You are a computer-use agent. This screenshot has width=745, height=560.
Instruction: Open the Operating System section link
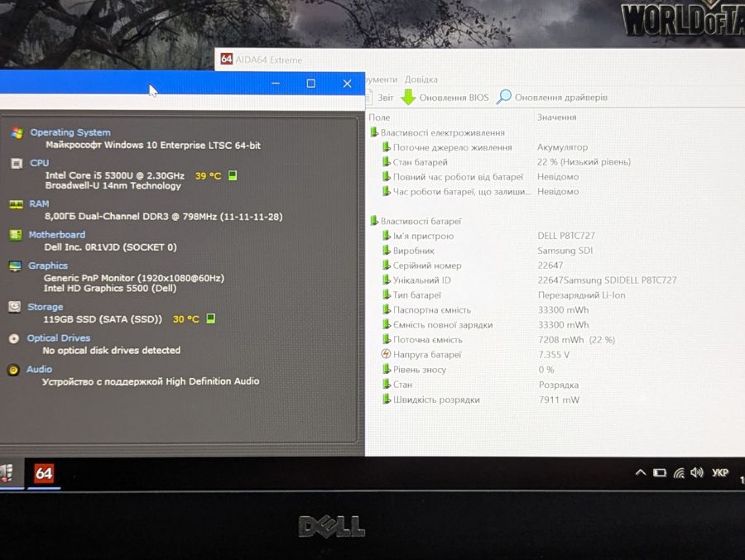[70, 132]
